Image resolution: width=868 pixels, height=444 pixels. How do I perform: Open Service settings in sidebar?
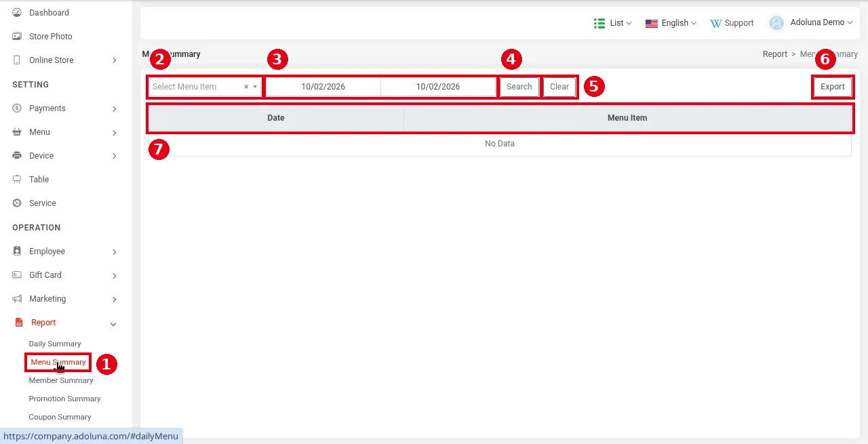click(43, 203)
